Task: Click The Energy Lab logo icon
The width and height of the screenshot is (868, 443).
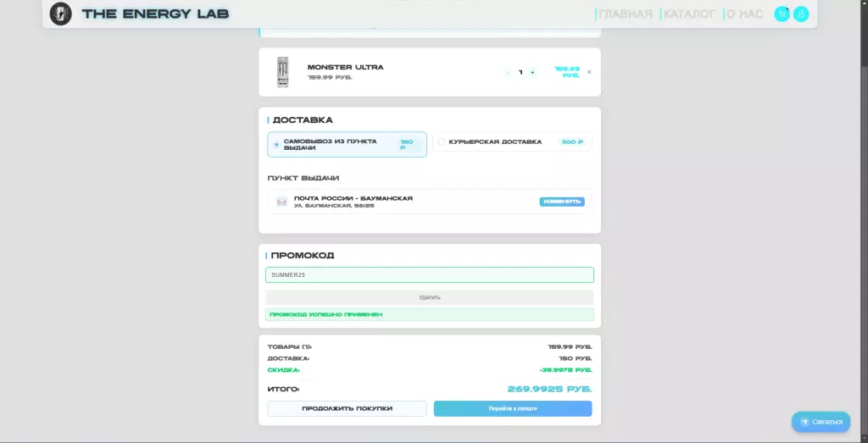Action: 60,14
